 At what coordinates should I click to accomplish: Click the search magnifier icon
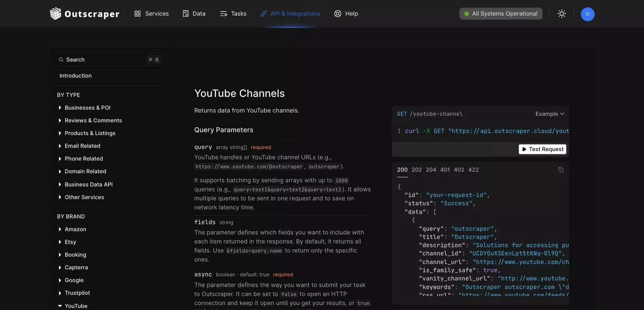point(61,60)
